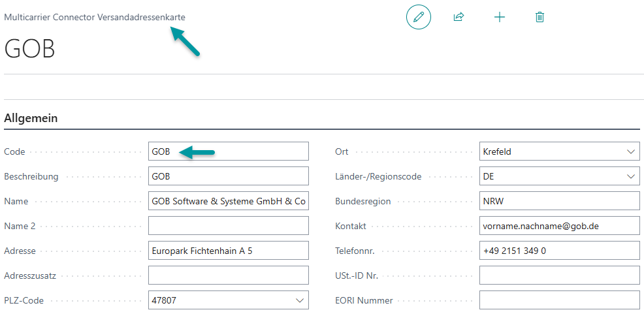644x329 pixels.
Task: Click the Name field with GOB Software
Action: click(x=229, y=201)
